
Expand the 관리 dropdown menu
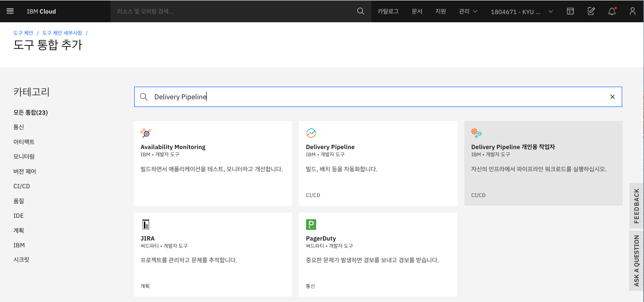(x=468, y=11)
